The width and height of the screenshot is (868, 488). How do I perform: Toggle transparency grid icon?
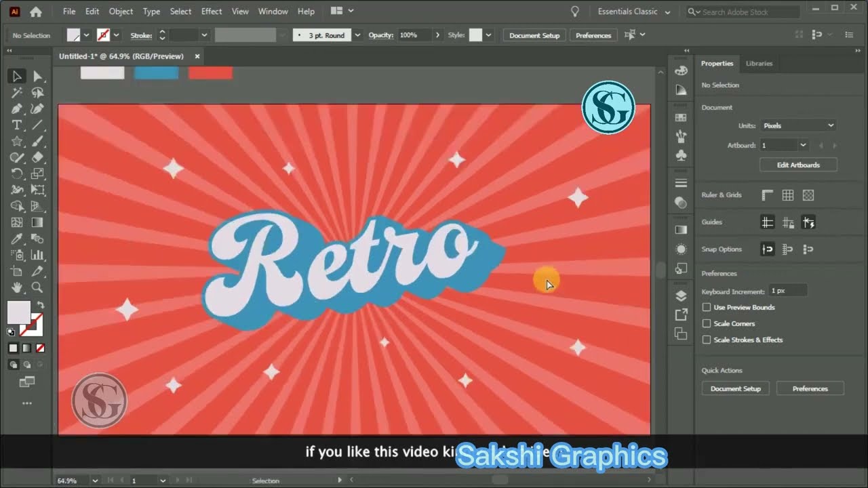(x=808, y=195)
